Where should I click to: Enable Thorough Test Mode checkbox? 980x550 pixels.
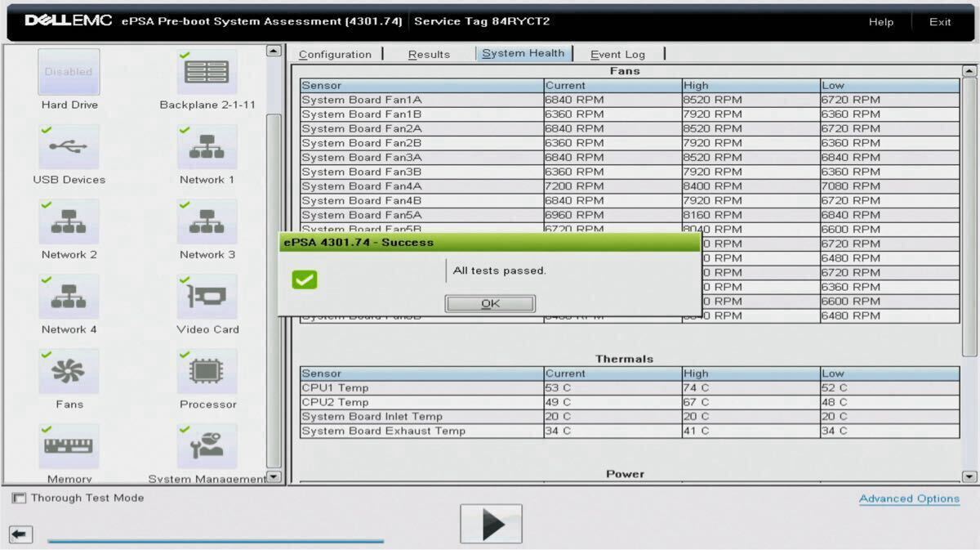[x=19, y=498]
